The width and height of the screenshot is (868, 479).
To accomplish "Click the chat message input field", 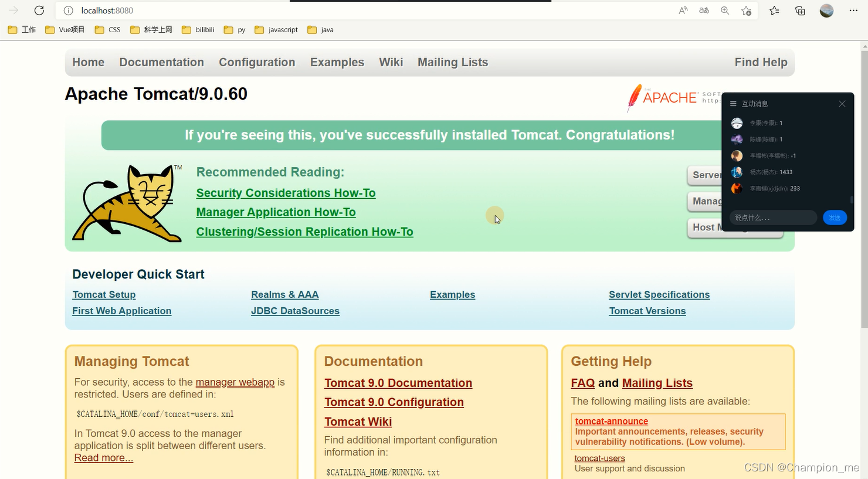I will pyautogui.click(x=774, y=218).
